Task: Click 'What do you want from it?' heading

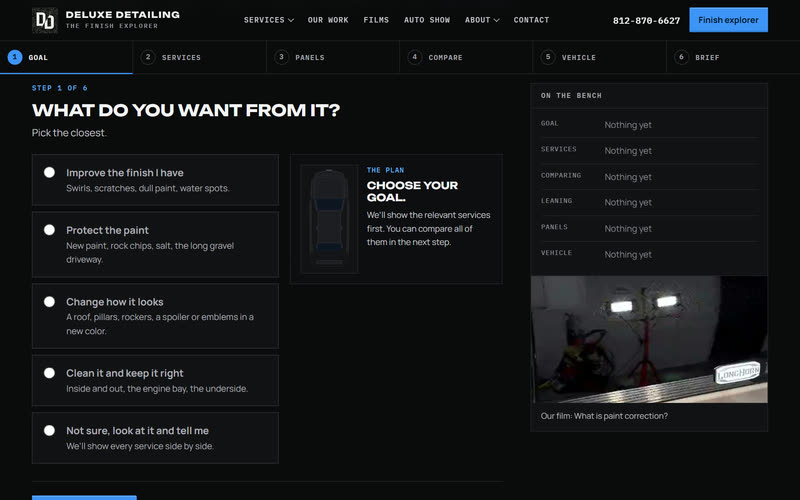Action: click(x=186, y=110)
